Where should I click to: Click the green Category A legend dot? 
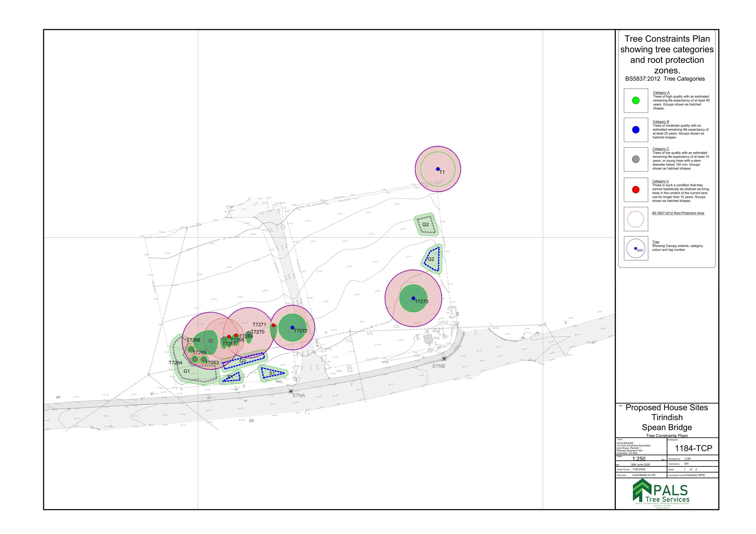[x=636, y=101]
